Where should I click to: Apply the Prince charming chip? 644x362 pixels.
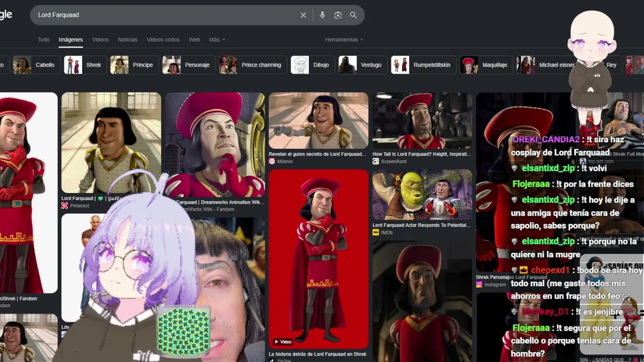pyautogui.click(x=253, y=65)
